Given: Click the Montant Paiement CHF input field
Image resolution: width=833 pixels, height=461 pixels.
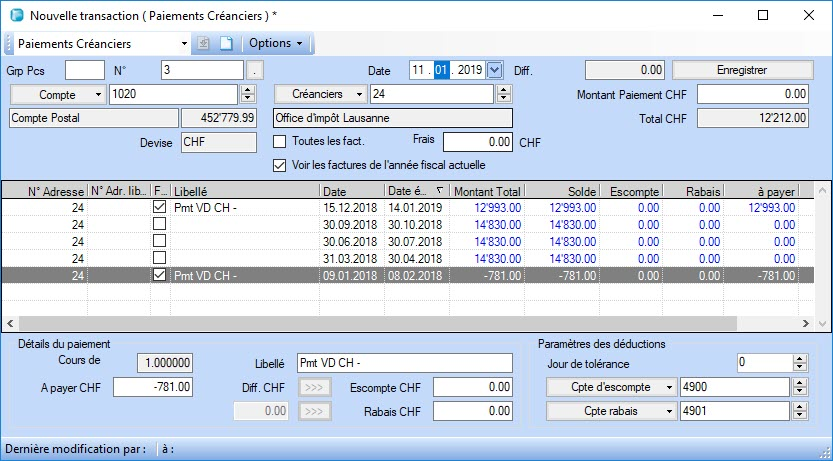Looking at the screenshot, I should (x=752, y=94).
